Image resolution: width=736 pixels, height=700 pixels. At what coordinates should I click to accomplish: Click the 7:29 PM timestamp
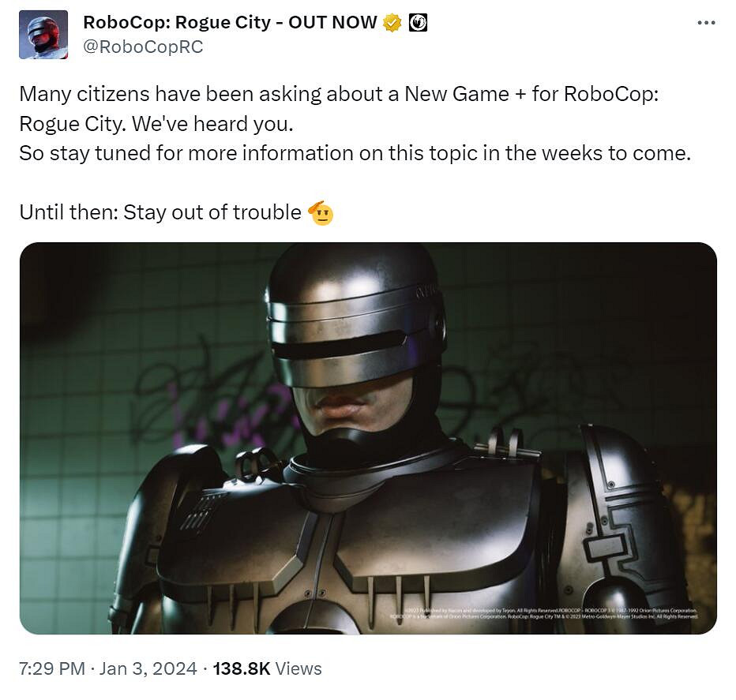pyautogui.click(x=52, y=668)
